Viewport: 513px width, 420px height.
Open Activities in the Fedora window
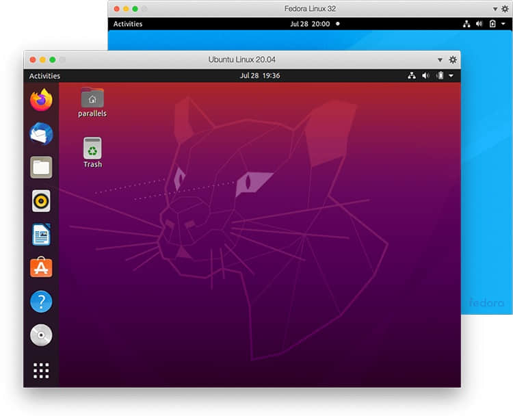128,24
